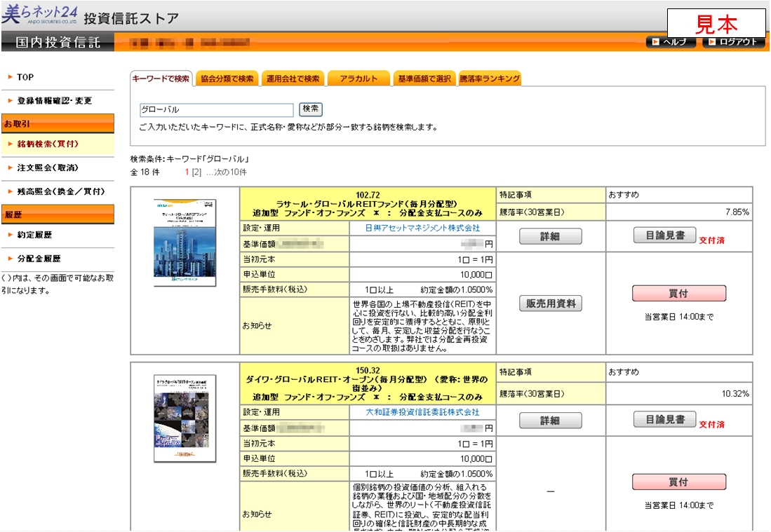Click current page number 1 in pagination
The width and height of the screenshot is (771, 532).
pyautogui.click(x=187, y=172)
